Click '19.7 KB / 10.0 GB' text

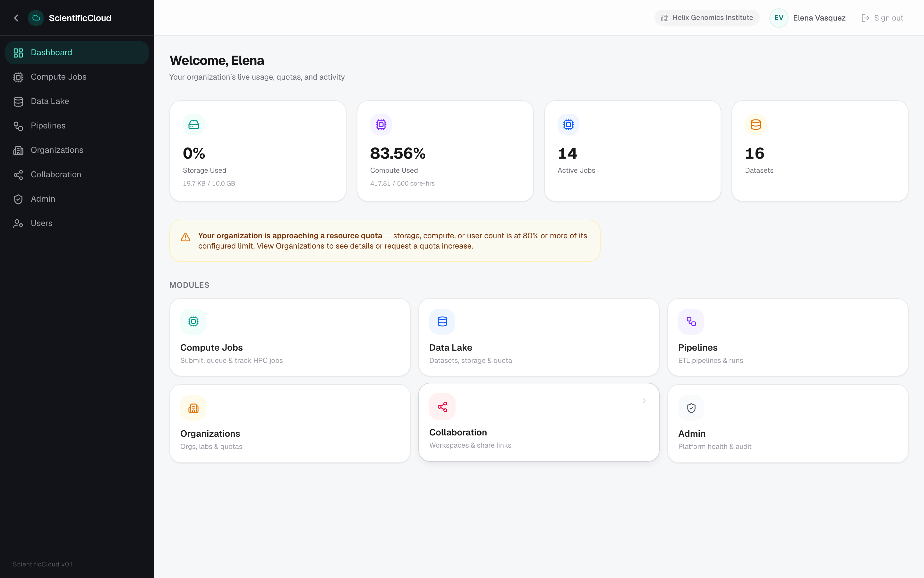pos(209,183)
